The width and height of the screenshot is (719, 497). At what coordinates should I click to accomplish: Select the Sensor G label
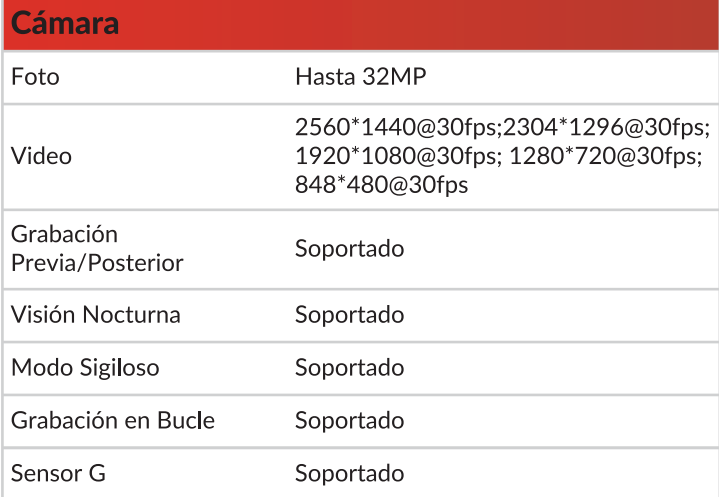pos(59,473)
